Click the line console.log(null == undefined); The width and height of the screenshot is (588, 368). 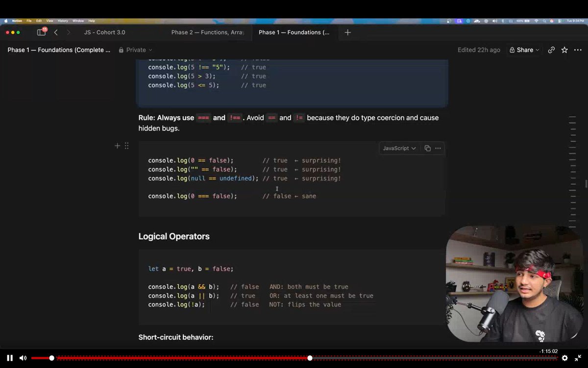pyautogui.click(x=203, y=179)
